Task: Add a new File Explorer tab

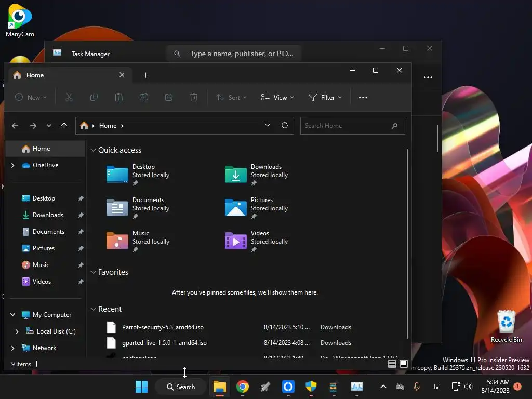Action: coord(145,75)
